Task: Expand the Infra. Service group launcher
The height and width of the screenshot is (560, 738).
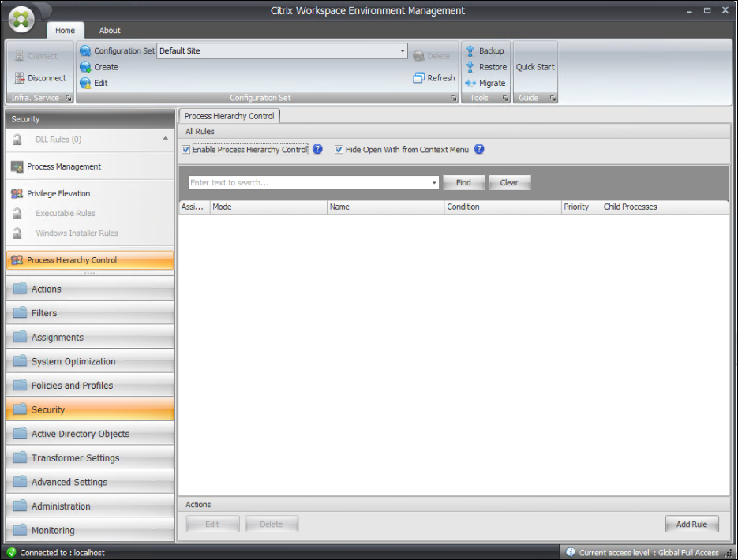Action: coord(68,98)
